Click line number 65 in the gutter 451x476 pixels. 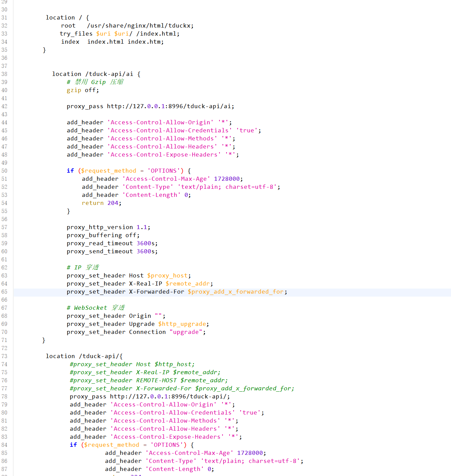4,292
